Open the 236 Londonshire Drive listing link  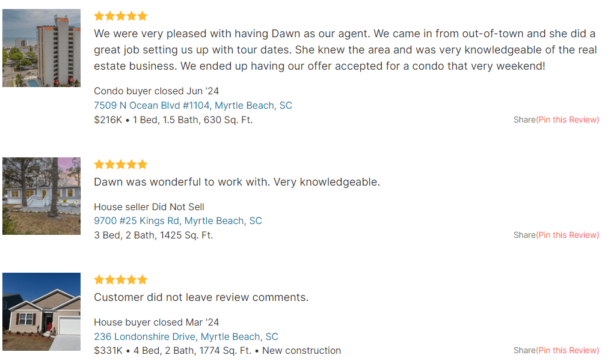(x=144, y=337)
